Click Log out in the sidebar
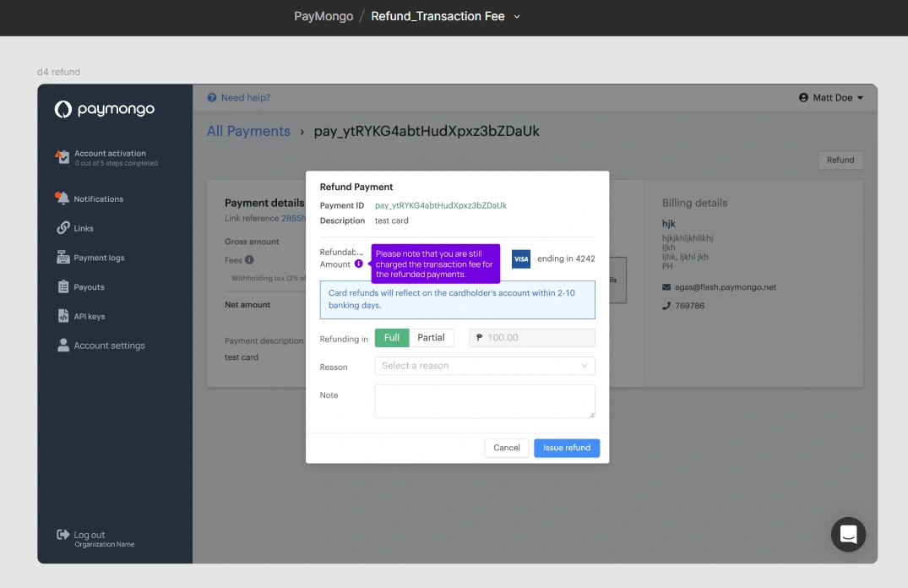This screenshot has width=908, height=588. coord(90,535)
